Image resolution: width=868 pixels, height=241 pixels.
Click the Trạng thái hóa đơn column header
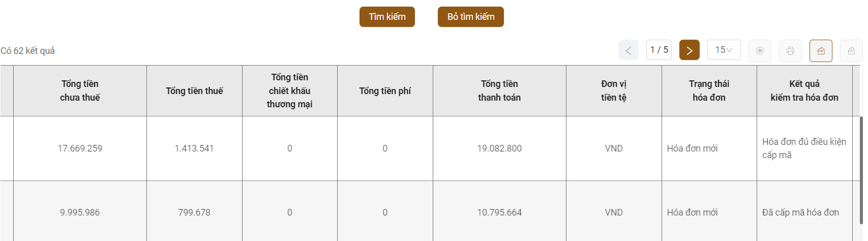tap(709, 91)
